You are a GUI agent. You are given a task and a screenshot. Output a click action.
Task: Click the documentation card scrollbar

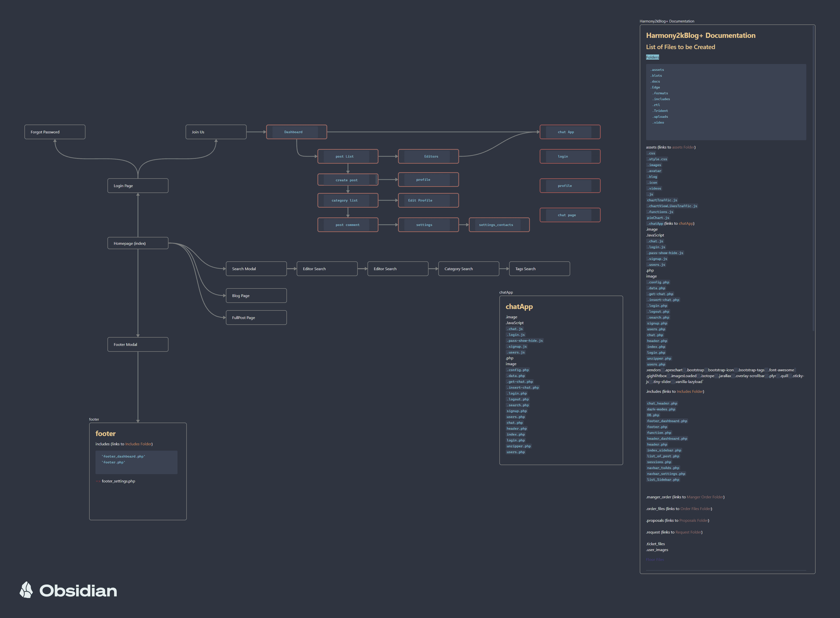(x=813, y=178)
